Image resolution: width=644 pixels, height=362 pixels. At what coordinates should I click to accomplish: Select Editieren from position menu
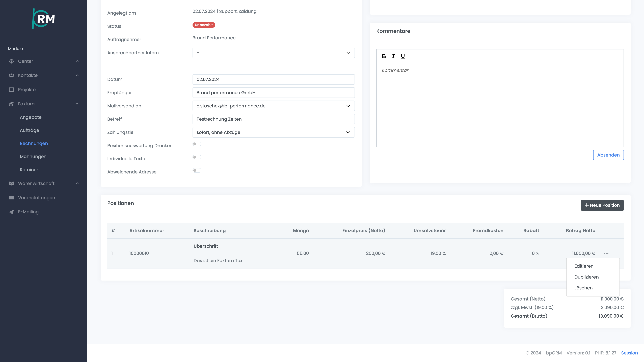point(584,266)
